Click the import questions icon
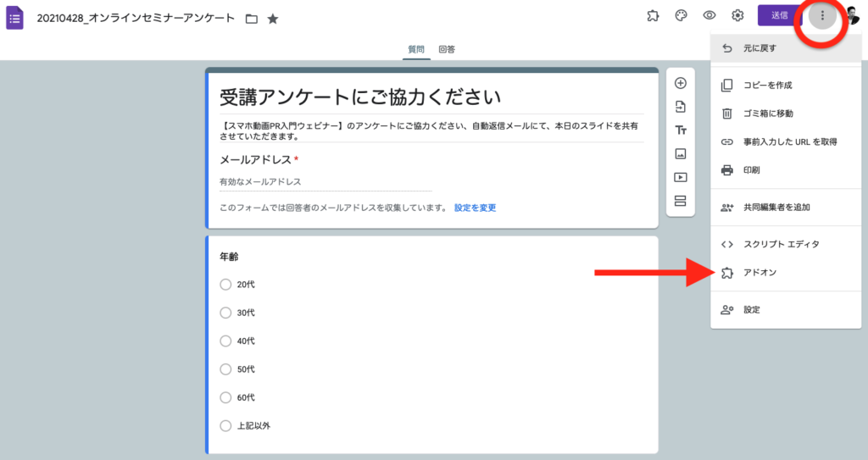Viewport: 868px width, 460px height. point(681,106)
